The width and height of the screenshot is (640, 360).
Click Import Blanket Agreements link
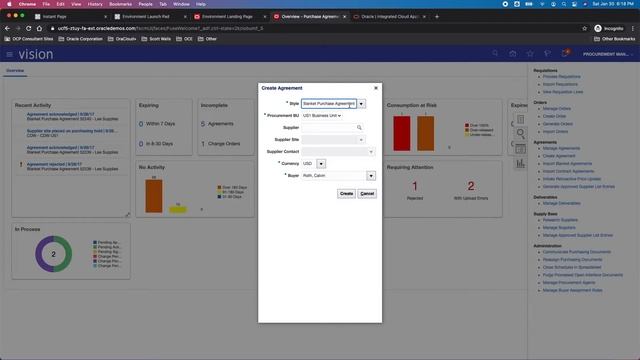pyautogui.click(x=567, y=163)
